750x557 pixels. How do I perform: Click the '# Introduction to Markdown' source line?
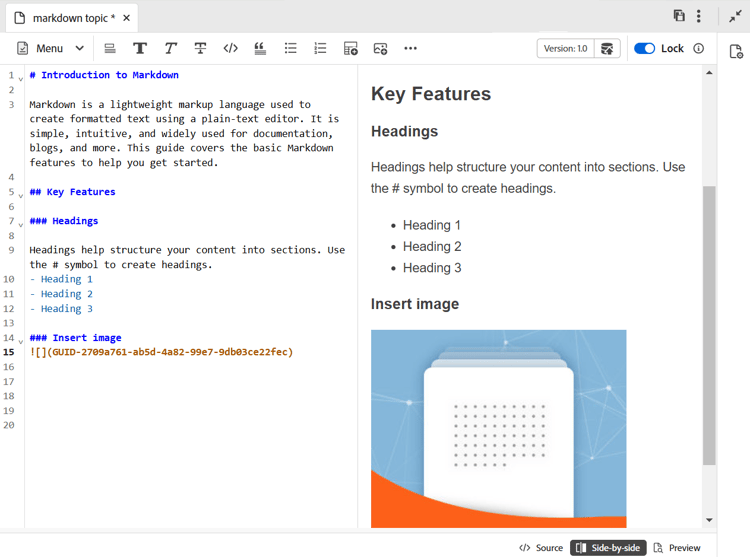point(104,75)
